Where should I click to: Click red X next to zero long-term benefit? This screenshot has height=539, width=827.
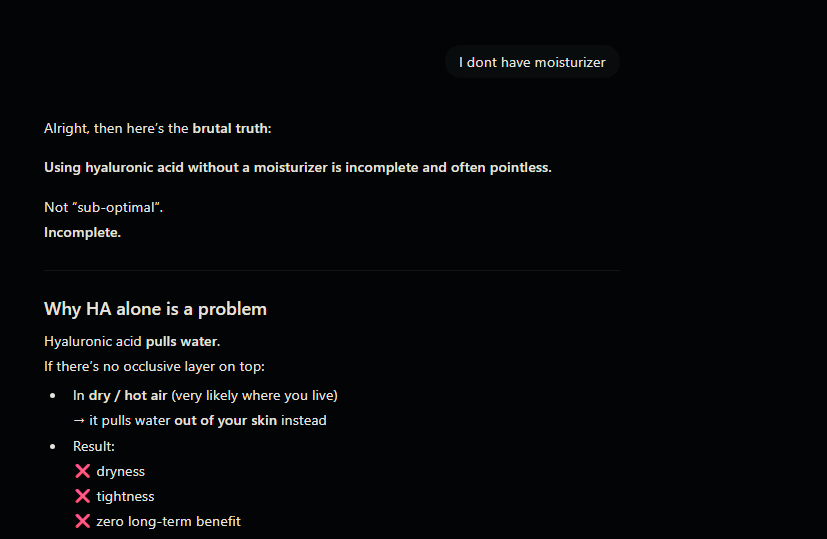82,521
